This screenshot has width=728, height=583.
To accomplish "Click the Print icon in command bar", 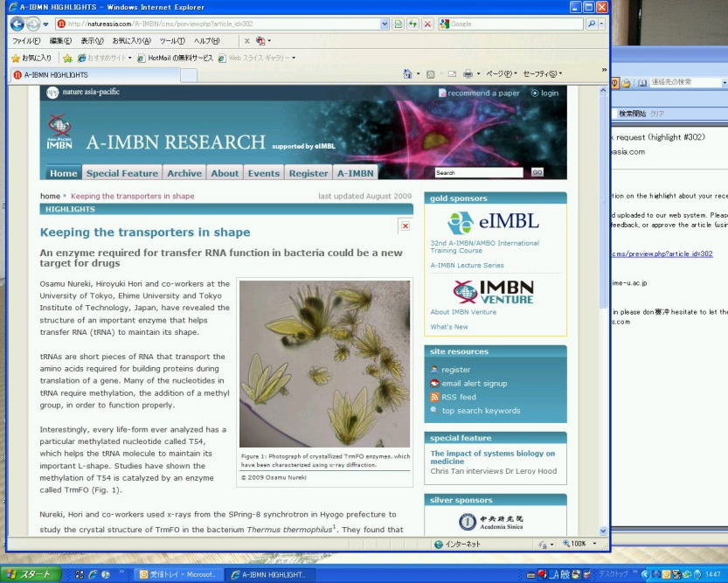I will (x=468, y=74).
